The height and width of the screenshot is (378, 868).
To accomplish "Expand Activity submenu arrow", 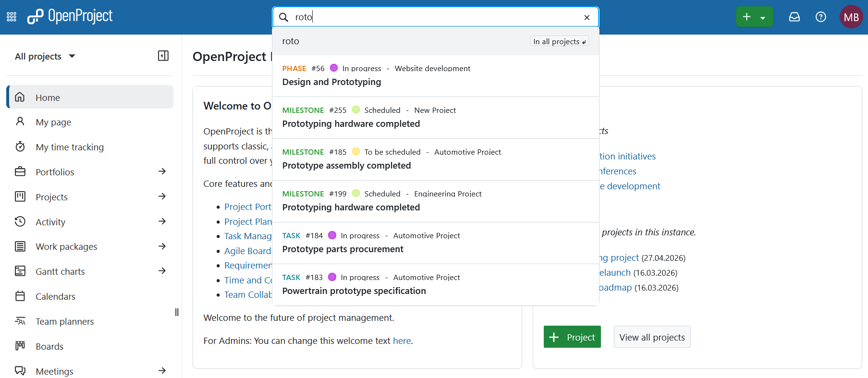I will click(162, 221).
